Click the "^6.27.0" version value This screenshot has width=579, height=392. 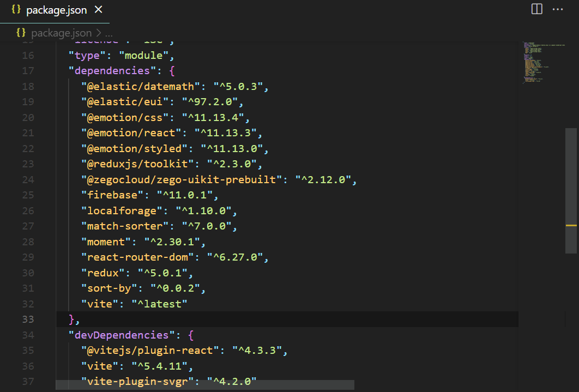pyautogui.click(x=234, y=257)
